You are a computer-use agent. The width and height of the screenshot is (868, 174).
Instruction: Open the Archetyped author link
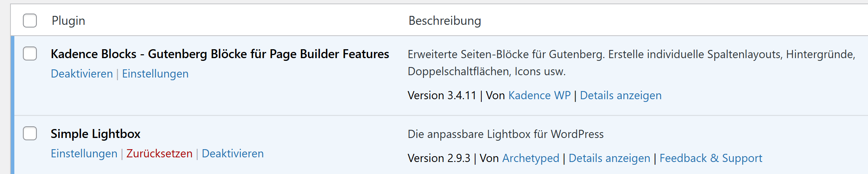click(x=531, y=158)
